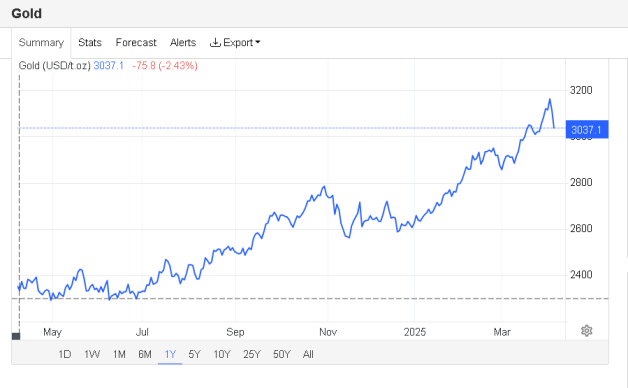The width and height of the screenshot is (628, 388).
Task: Click the Sep label on time axis
Action: pos(235,332)
